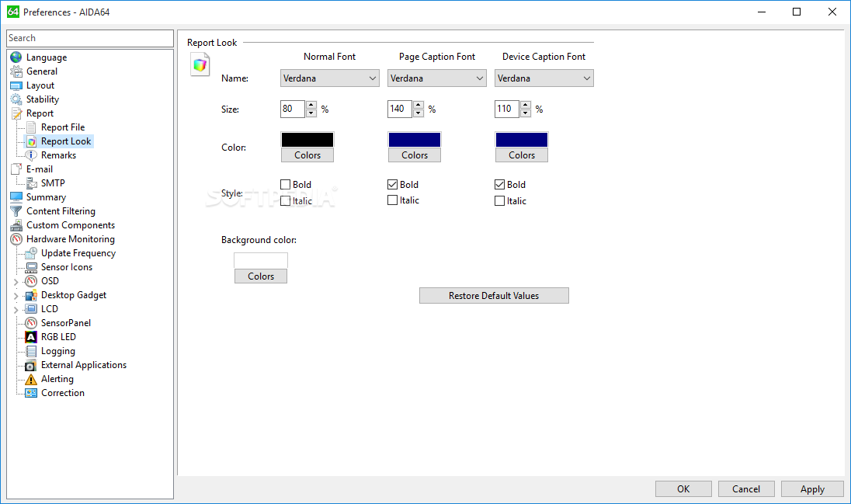Click Colors button under Device Caption Font
851x504 pixels.
click(x=522, y=155)
